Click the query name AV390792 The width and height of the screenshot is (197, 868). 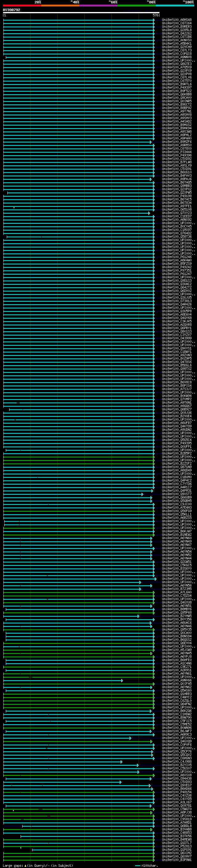(x=11, y=10)
